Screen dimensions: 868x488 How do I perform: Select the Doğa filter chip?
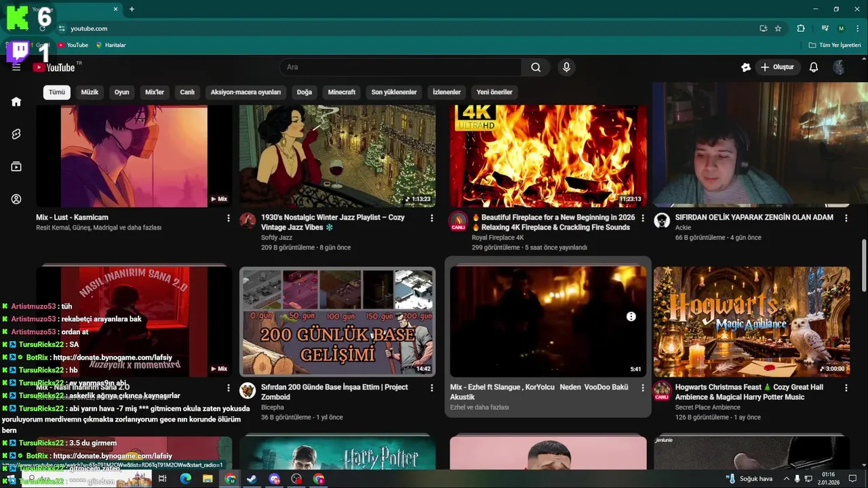304,92
